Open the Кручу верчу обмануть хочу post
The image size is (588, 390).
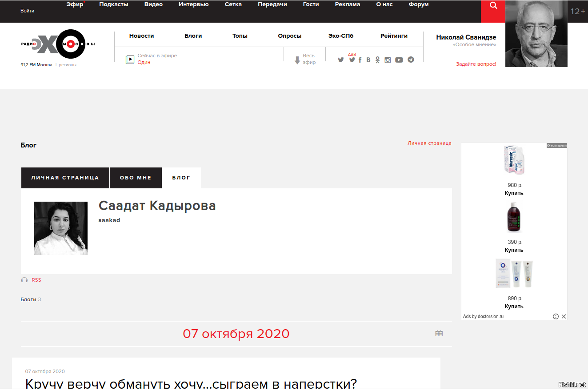(191, 384)
